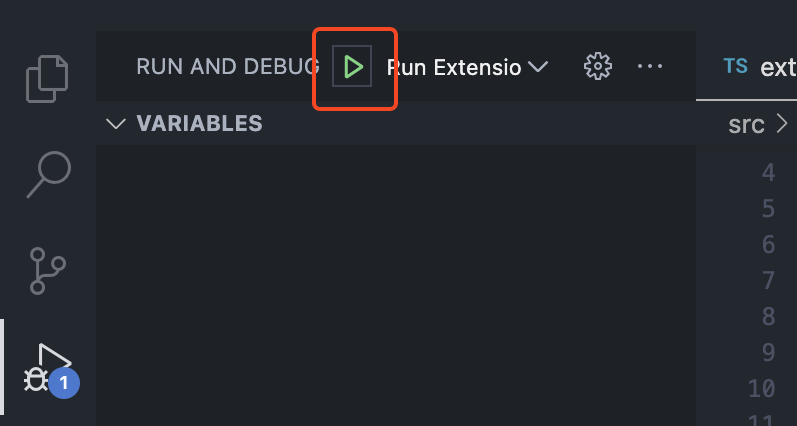Open launch.json via the gear icon

click(598, 66)
